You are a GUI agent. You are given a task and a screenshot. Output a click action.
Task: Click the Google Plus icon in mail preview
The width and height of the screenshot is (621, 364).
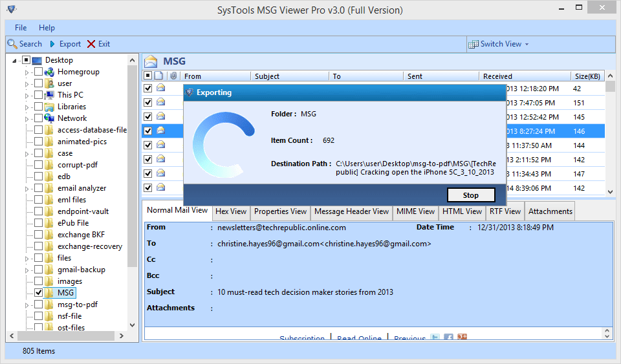click(x=462, y=337)
